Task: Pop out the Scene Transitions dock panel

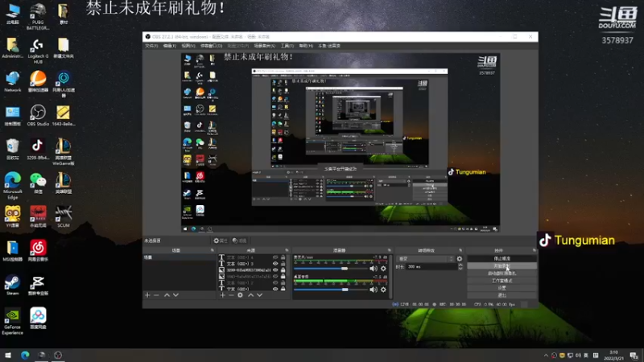Action: [x=460, y=250]
